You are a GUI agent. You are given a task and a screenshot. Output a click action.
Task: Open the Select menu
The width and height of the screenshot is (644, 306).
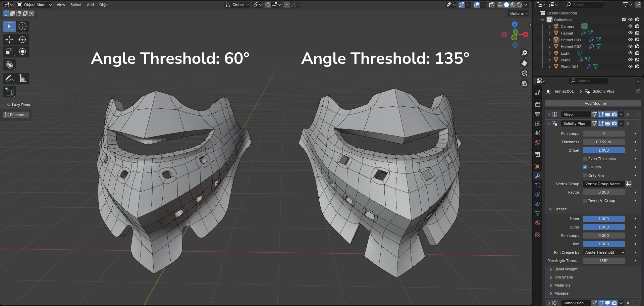click(76, 5)
